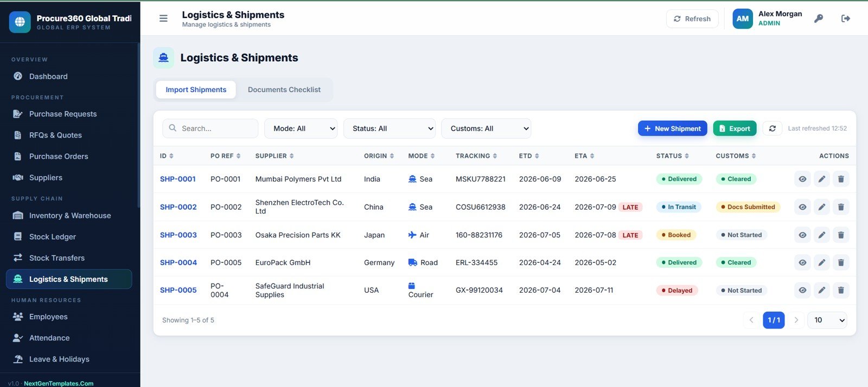Click the logout icon in header
868x387 pixels.
click(x=845, y=18)
